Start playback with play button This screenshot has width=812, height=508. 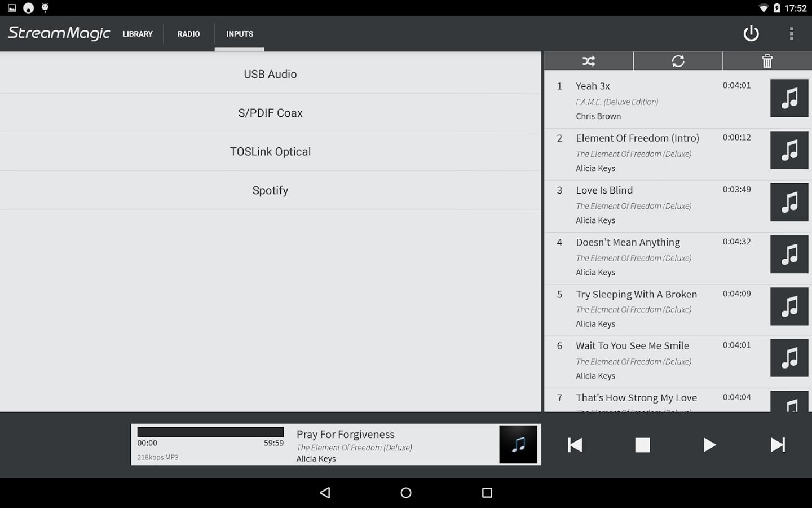pyautogui.click(x=709, y=445)
